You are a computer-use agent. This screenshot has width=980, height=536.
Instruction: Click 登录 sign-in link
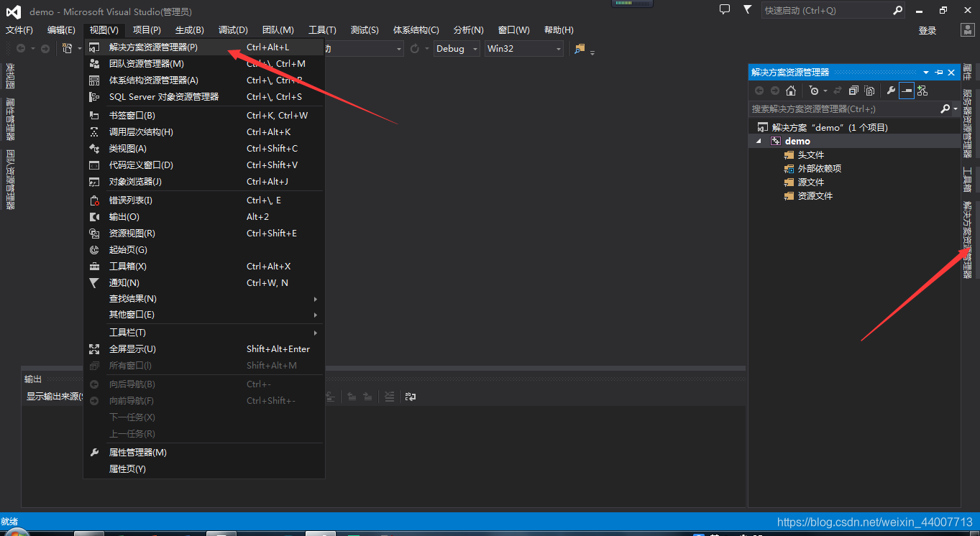click(928, 30)
